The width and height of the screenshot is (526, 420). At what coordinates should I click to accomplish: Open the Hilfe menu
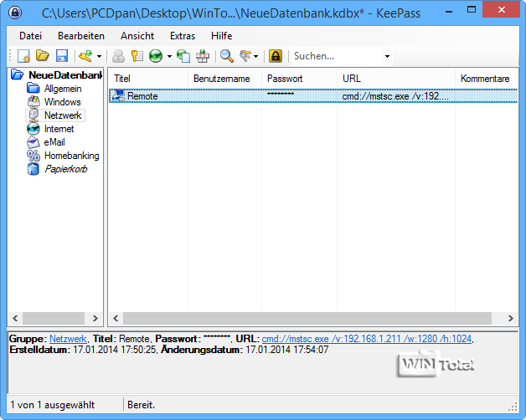pyautogui.click(x=222, y=36)
